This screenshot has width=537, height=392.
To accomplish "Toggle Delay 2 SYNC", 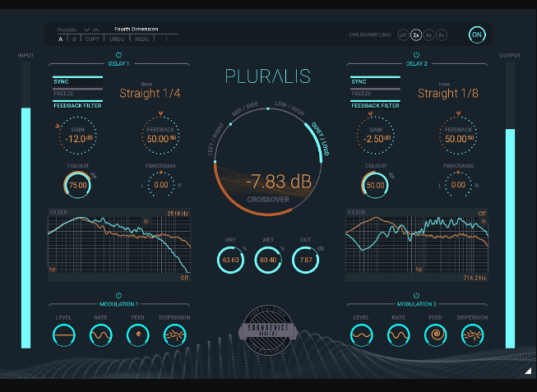I will (x=375, y=81).
